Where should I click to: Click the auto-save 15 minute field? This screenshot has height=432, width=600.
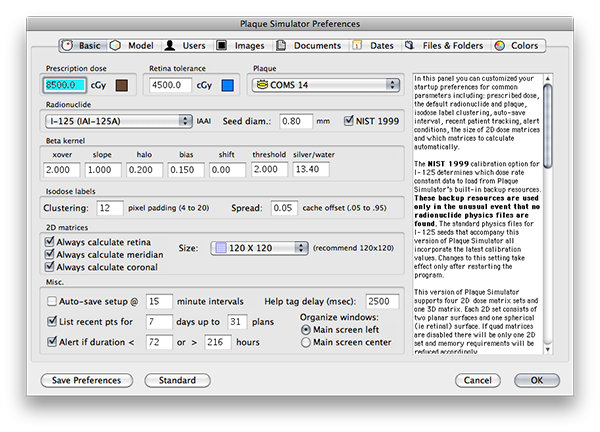coord(159,301)
